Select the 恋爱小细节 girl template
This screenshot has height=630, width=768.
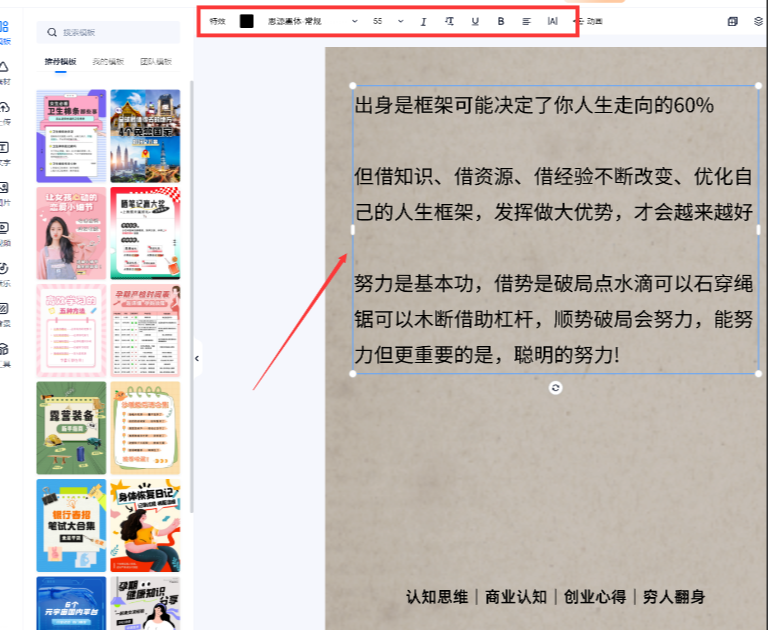[x=71, y=233]
